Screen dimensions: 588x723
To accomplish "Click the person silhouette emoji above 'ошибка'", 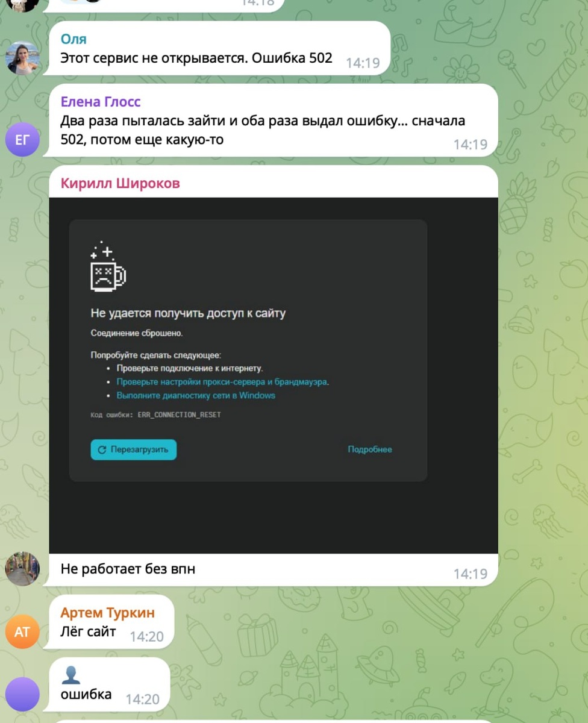I will 71,675.
